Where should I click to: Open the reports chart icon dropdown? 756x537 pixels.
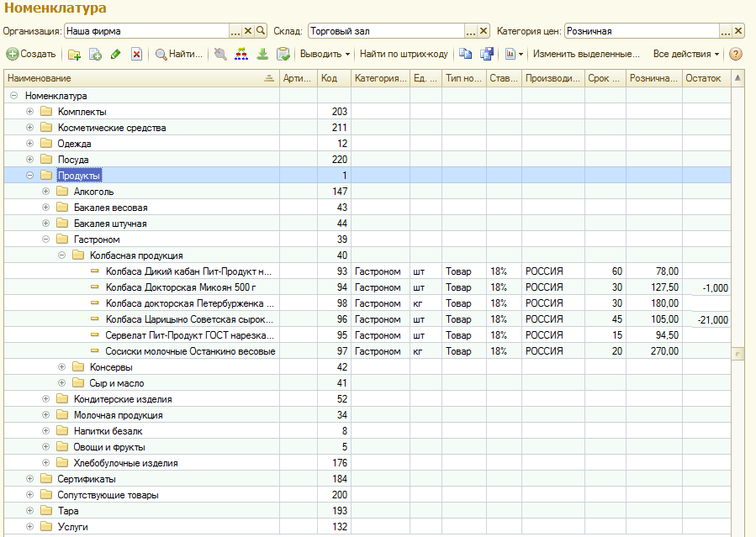pos(514,54)
